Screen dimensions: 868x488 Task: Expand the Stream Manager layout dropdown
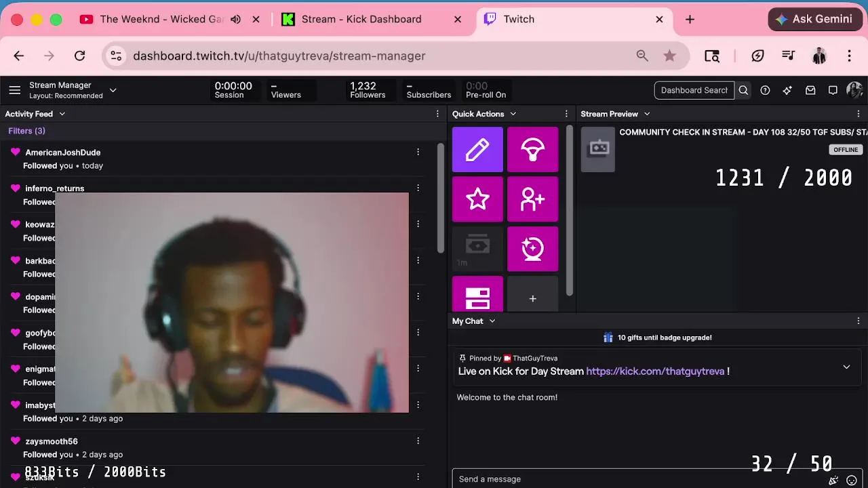pyautogui.click(x=113, y=89)
